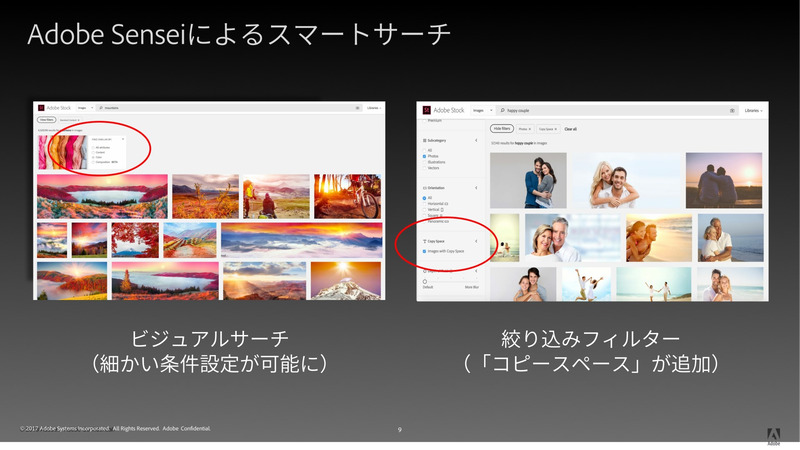The width and height of the screenshot is (800, 450).
Task: Collapse the Orientation filter section
Action: tap(476, 188)
